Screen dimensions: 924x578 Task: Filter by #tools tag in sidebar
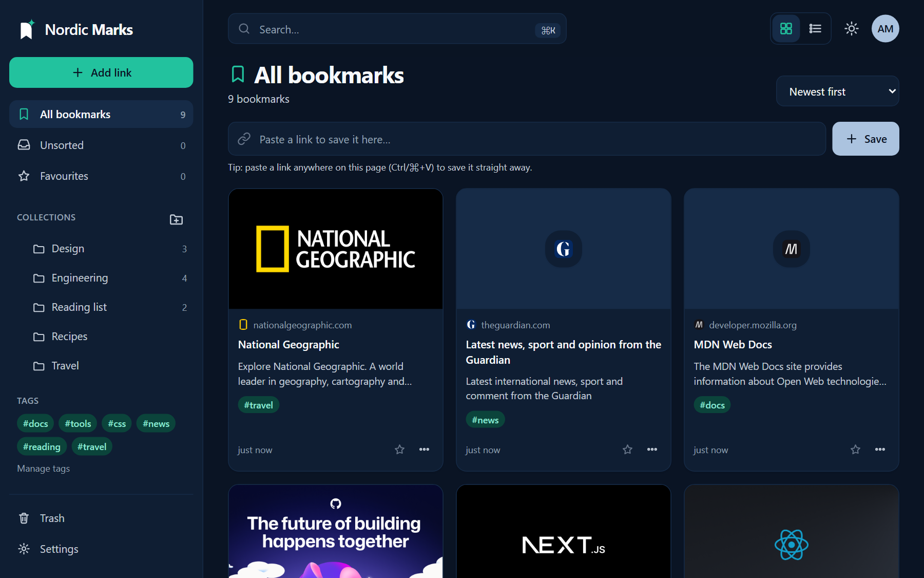tap(78, 423)
